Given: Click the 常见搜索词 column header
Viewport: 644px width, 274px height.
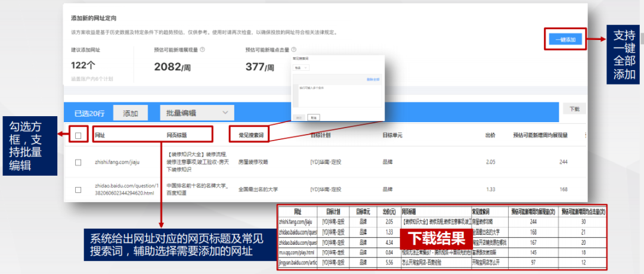Looking at the screenshot, I should (x=252, y=135).
